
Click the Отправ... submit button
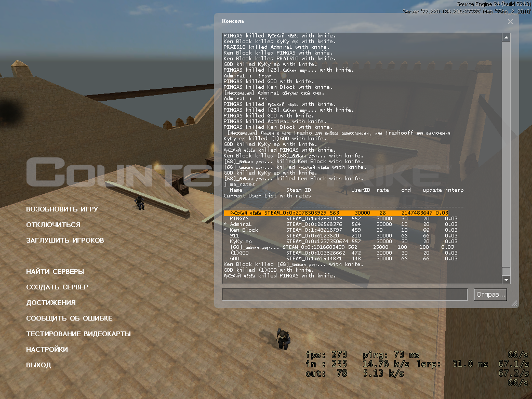490,295
